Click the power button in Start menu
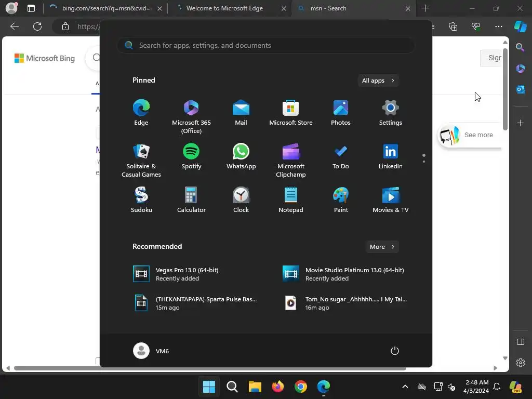 [395, 351]
